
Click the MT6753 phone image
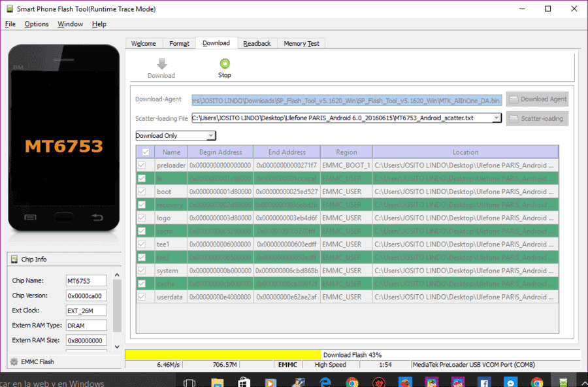pyautogui.click(x=64, y=138)
